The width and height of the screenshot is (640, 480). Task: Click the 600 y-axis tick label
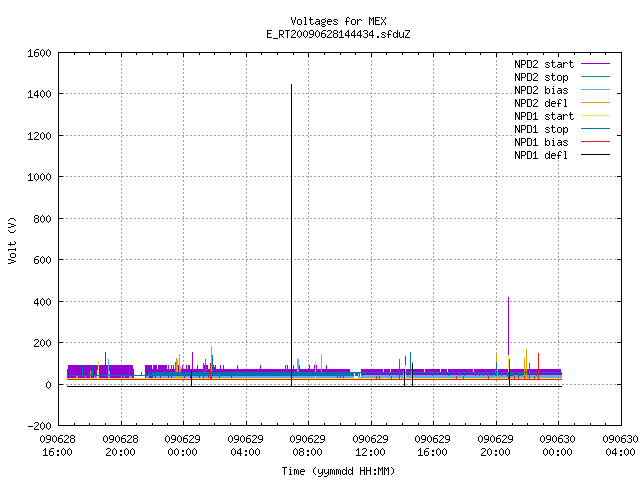click(x=42, y=260)
